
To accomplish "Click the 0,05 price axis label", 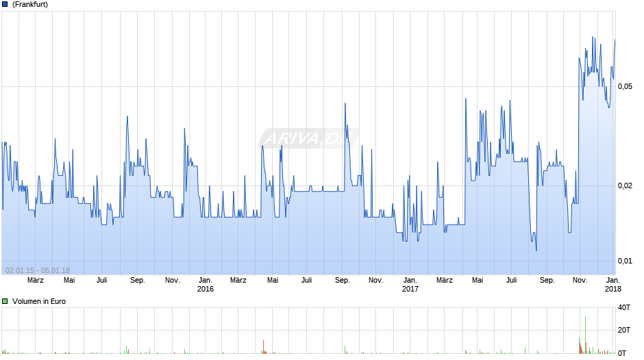I will tap(625, 86).
